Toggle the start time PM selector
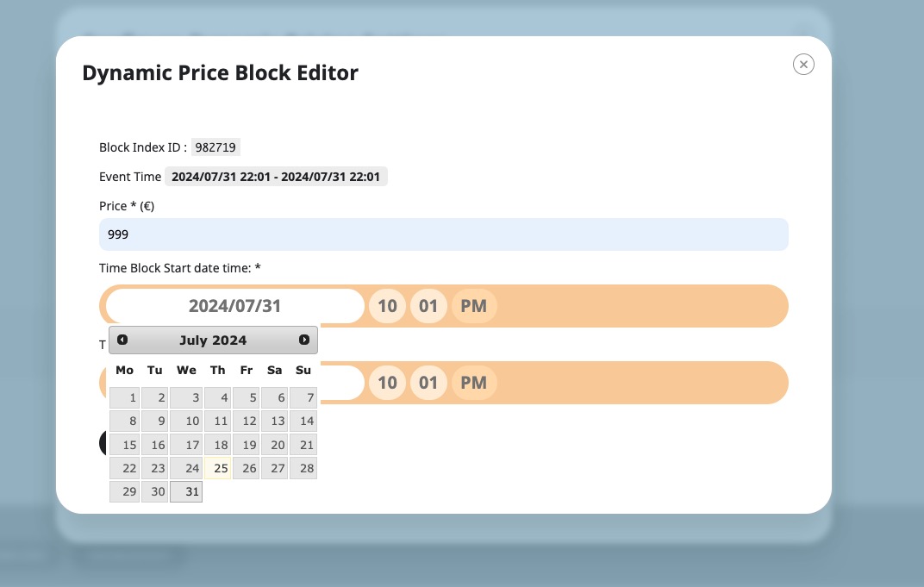 [x=474, y=306]
